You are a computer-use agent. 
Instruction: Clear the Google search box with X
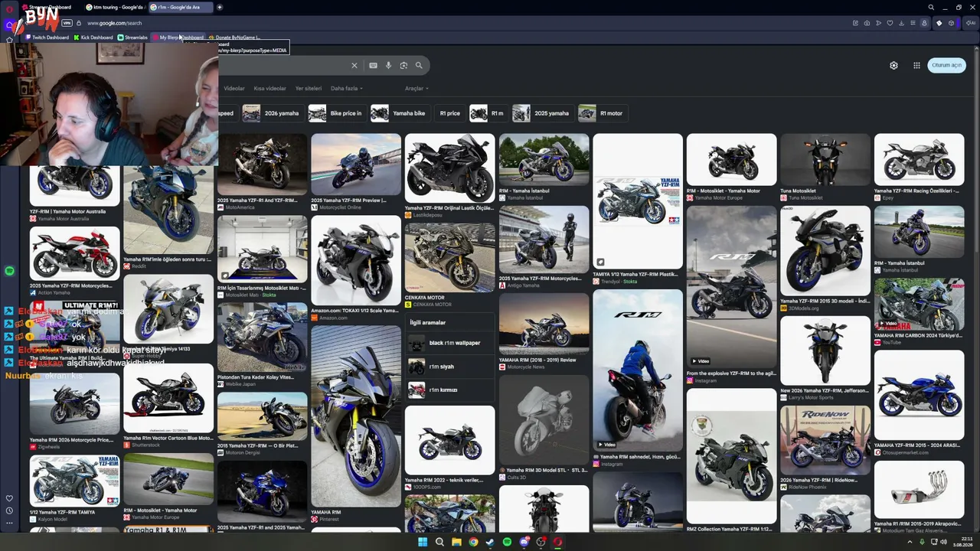(x=354, y=65)
